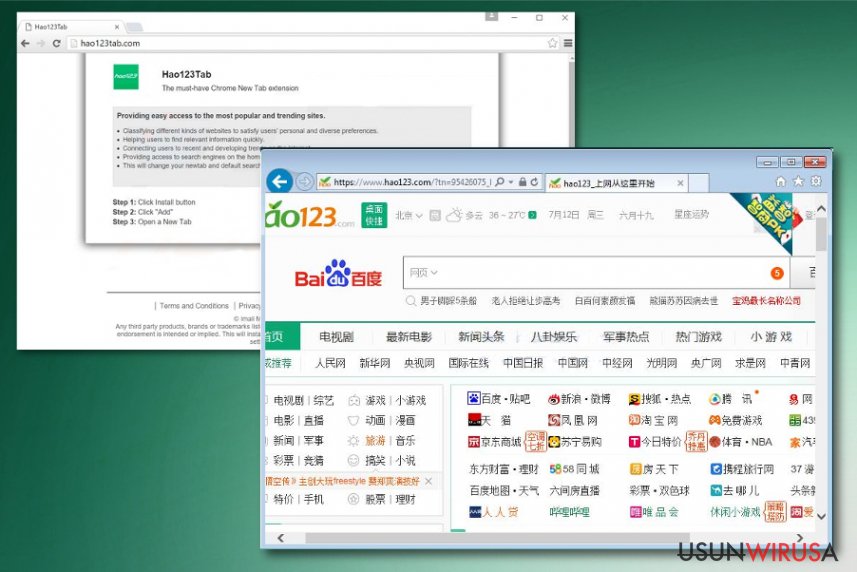Viewport: 857px width, 572px height.
Task: Click the 苏宁易购 site link
Action: pos(575,441)
